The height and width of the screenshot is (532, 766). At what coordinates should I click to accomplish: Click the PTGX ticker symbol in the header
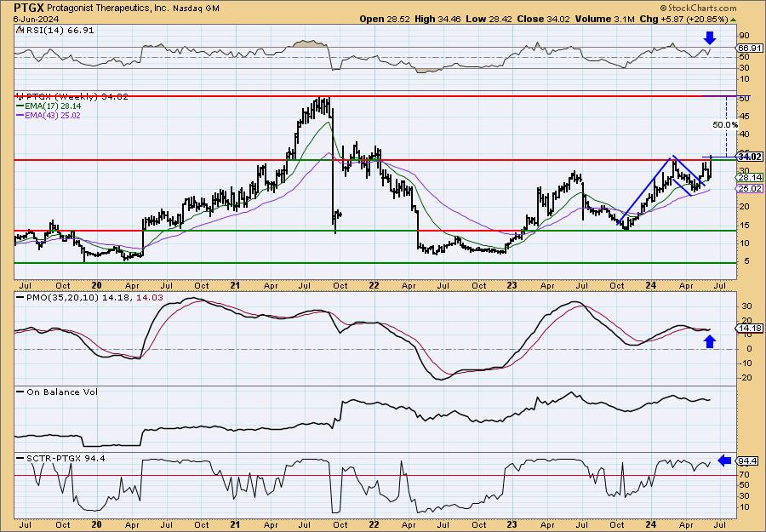(x=29, y=8)
